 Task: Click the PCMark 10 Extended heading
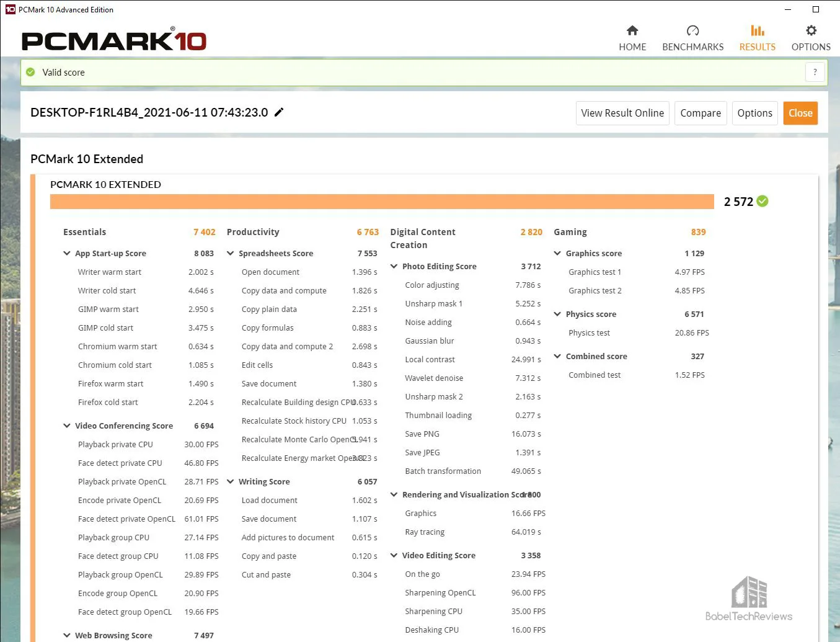pyautogui.click(x=87, y=159)
